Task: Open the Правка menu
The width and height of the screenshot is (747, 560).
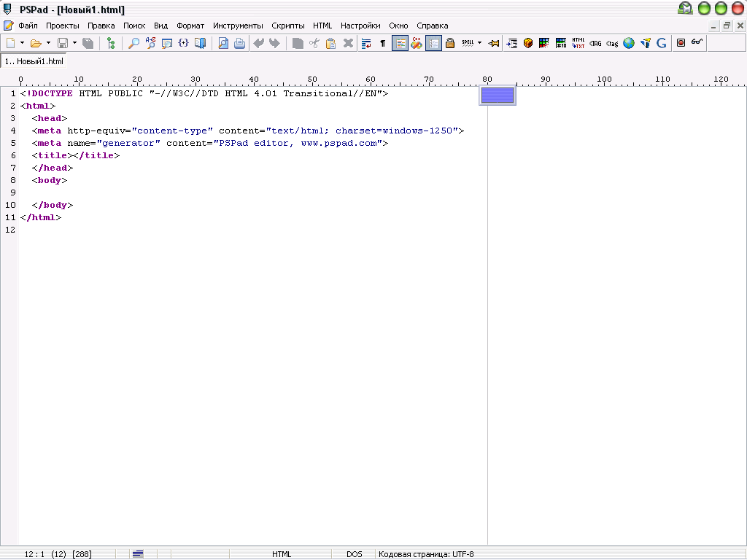Action: click(101, 26)
